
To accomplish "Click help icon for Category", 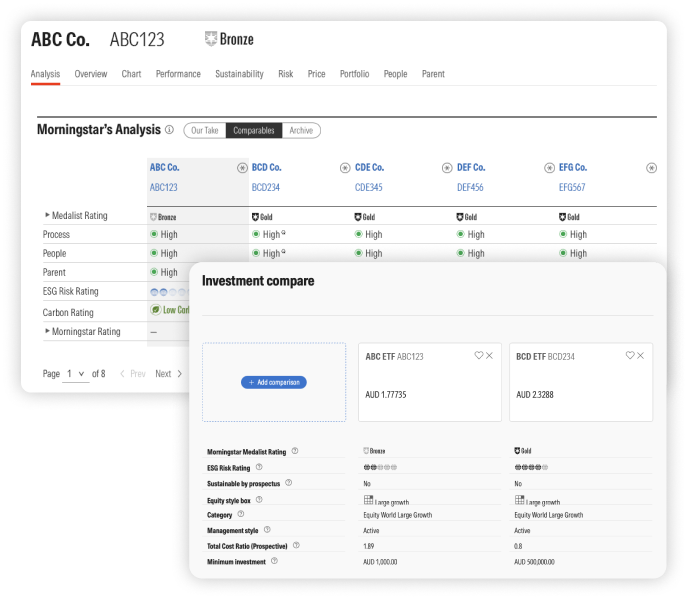I will point(240,514).
